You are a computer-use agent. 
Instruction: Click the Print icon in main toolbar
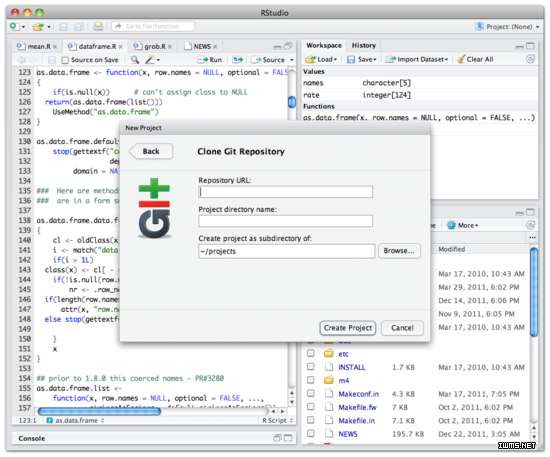point(98,26)
